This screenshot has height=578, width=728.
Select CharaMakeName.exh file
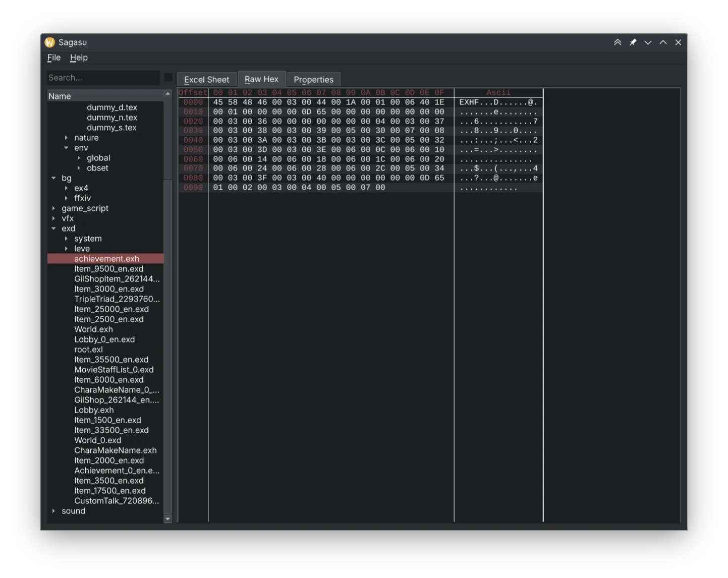point(115,450)
